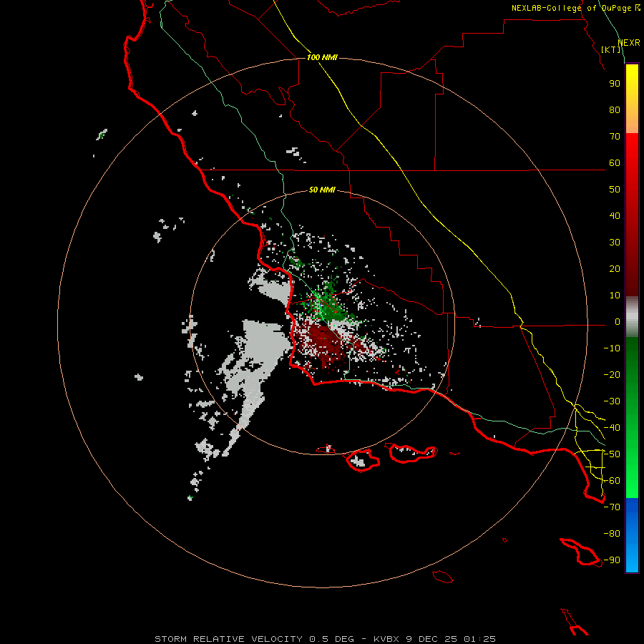Select the 60 value on the velocity scale
644x644 pixels.
(x=615, y=163)
